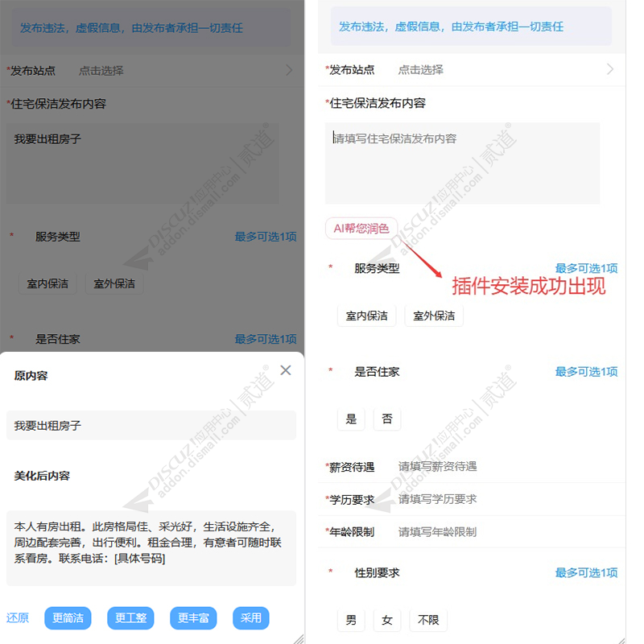Close the AI polish popup dialog
This screenshot has height=644, width=644.
pos(286,370)
